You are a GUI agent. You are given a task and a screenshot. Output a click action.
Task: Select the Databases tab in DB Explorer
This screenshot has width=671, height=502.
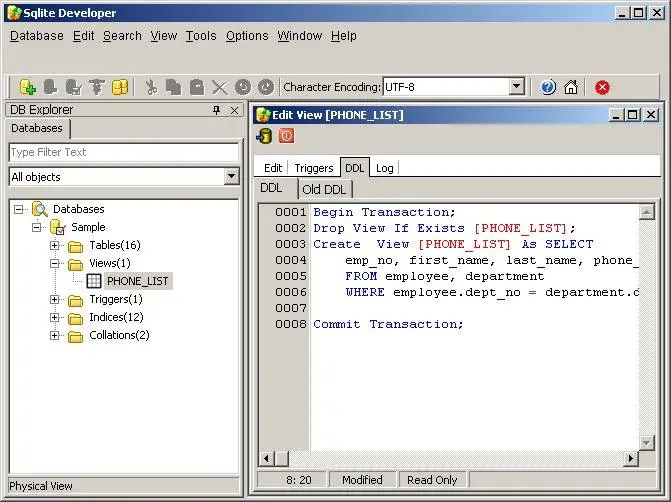(x=37, y=128)
